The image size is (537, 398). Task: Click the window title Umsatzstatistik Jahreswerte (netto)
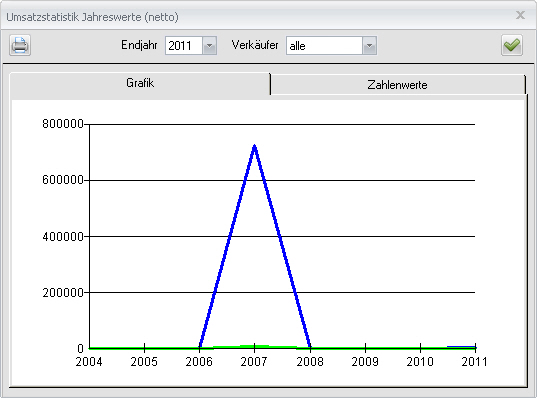pos(92,17)
